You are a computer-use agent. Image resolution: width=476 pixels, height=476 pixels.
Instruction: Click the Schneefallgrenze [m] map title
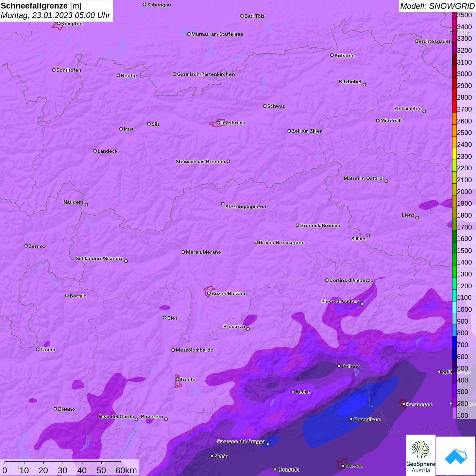pyautogui.click(x=41, y=6)
